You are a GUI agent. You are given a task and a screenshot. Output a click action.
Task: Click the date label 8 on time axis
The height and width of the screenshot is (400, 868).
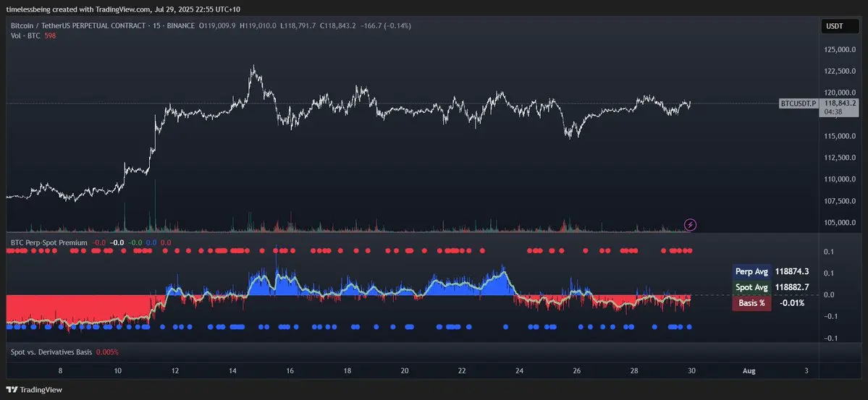[60, 370]
